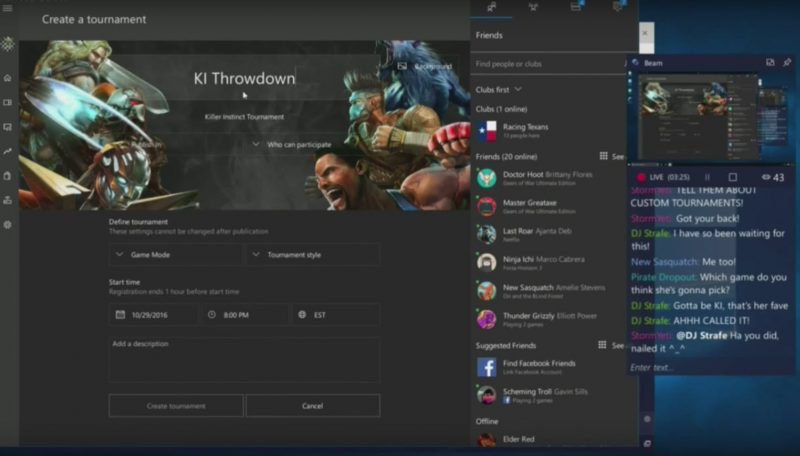Click the grid icon beside Friends (20 online)

point(603,156)
